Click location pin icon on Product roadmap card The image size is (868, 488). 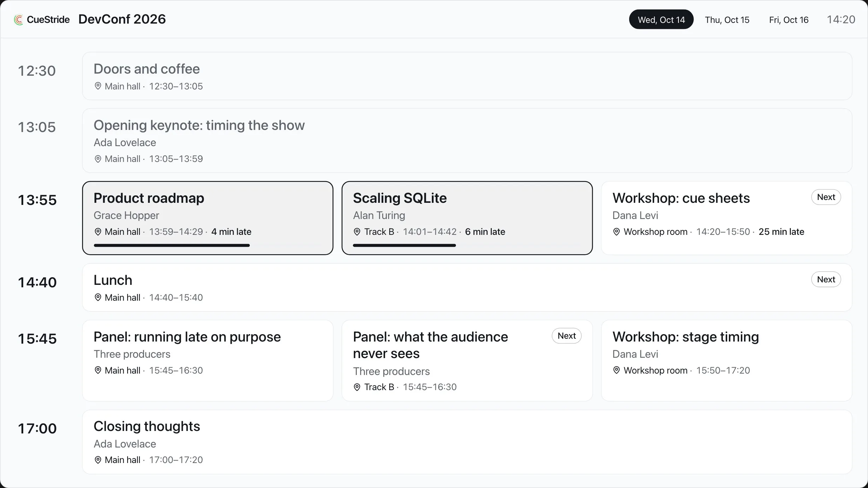pos(98,232)
